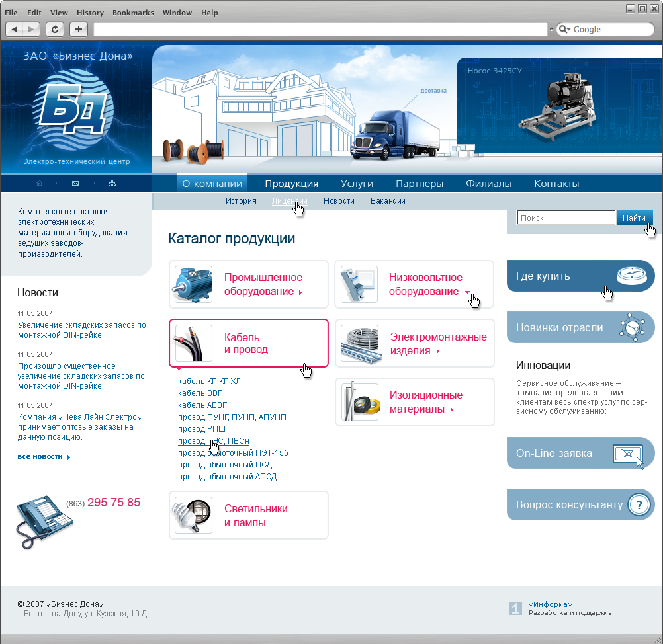The image size is (663, 644).
Task: Open the провод ПВС, ПВСн link
Action: click(214, 441)
